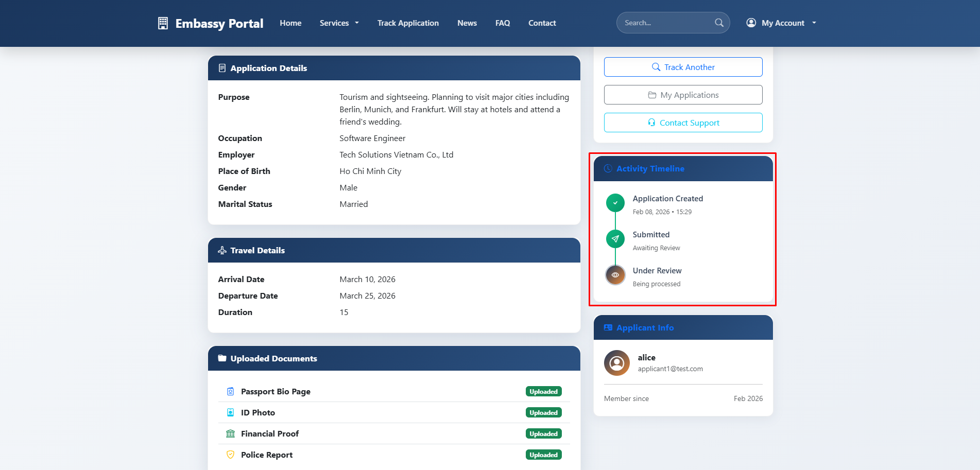Click the Submitted paper plane marker
Viewport: 980px width, 470px height.
(615, 239)
